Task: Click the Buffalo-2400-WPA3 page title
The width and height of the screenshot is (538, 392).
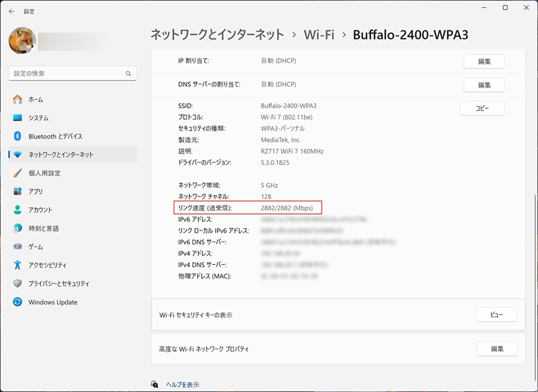Action: (x=410, y=35)
